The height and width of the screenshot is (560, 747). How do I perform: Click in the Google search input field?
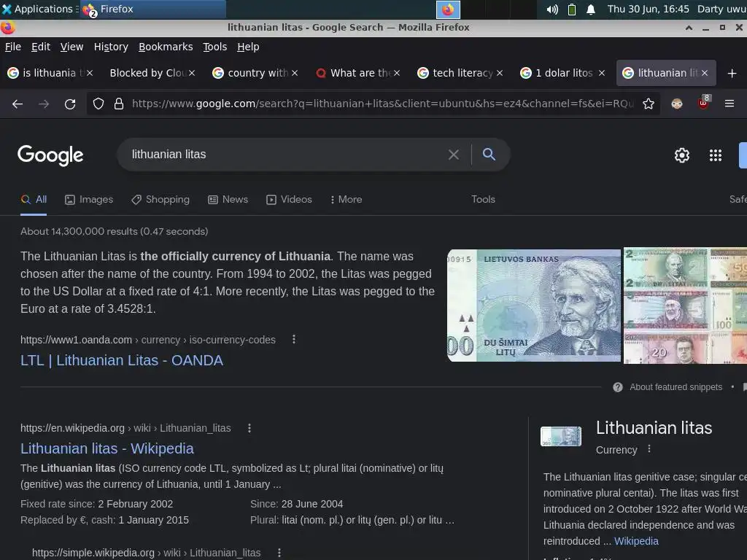tap(286, 155)
